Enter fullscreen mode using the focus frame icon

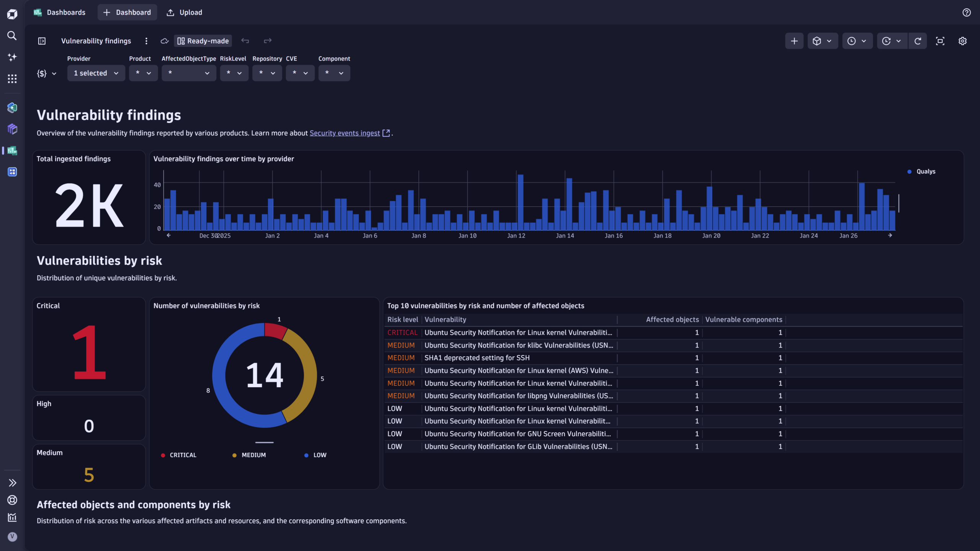(940, 41)
